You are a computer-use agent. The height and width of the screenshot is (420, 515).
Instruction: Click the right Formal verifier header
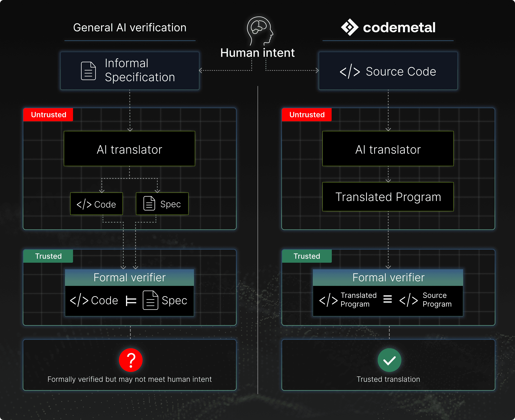388,277
